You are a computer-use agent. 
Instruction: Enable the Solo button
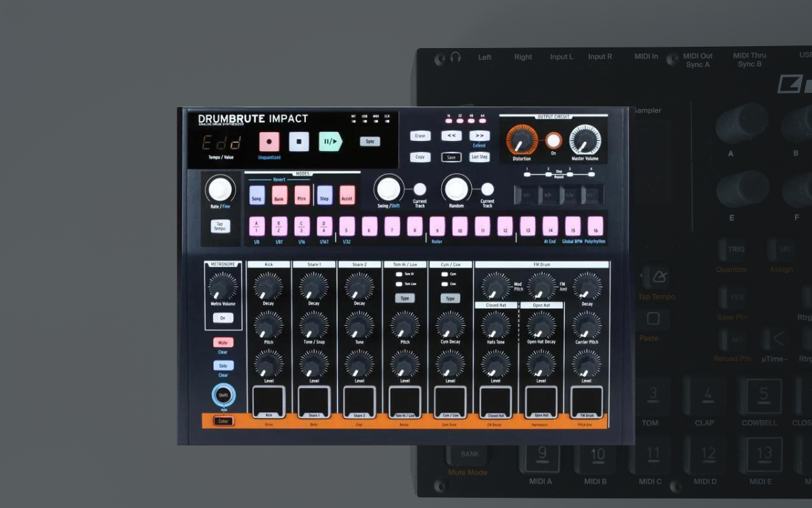(x=223, y=366)
